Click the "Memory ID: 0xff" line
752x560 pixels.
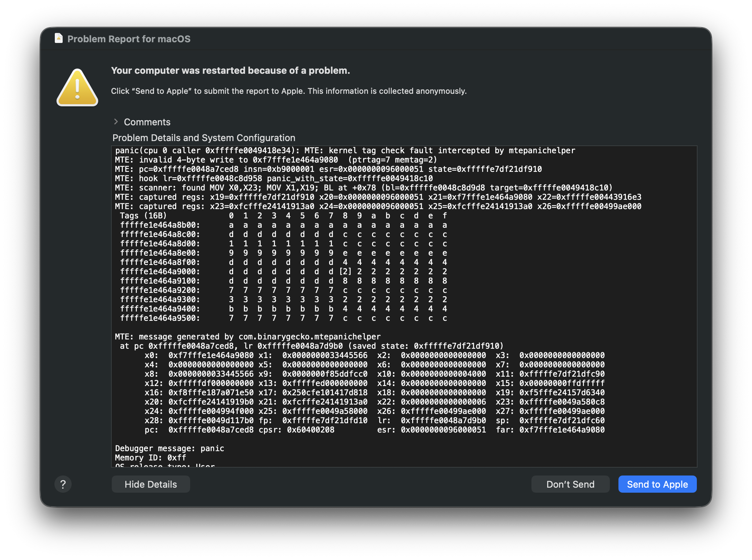[150, 458]
